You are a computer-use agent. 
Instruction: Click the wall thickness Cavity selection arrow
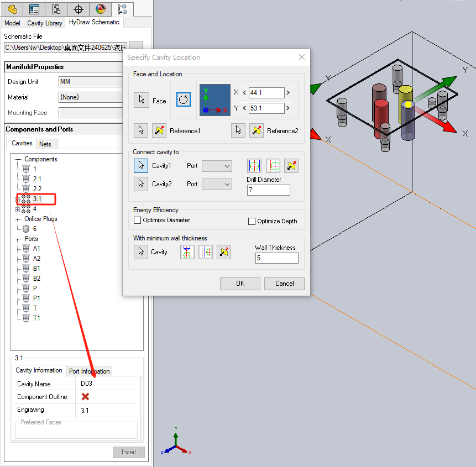tap(141, 252)
